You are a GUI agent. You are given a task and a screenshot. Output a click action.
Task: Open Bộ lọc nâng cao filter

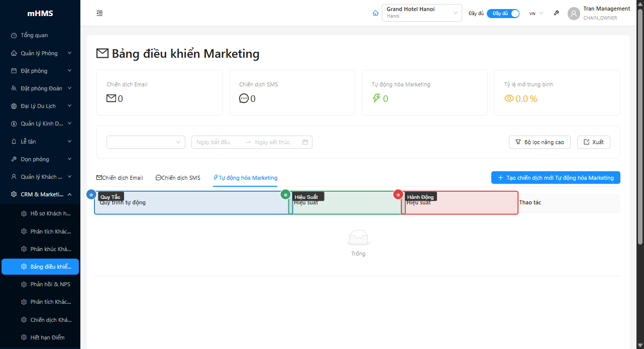click(540, 142)
